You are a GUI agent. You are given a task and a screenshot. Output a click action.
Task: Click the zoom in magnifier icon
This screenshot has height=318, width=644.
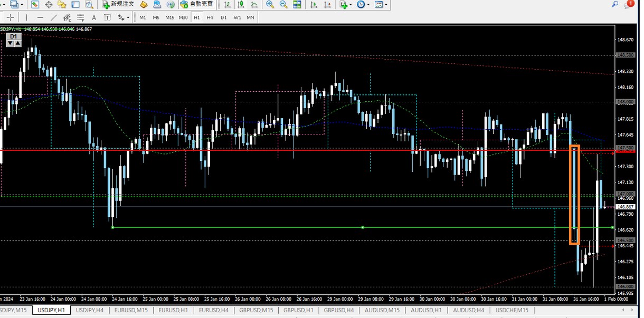tap(270, 5)
